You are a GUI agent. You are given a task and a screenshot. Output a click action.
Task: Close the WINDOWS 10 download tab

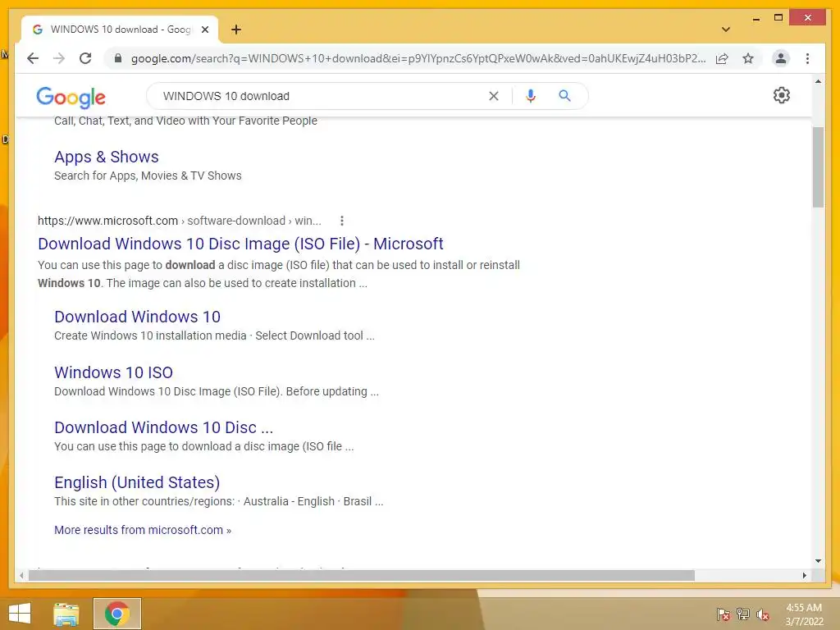click(x=204, y=30)
